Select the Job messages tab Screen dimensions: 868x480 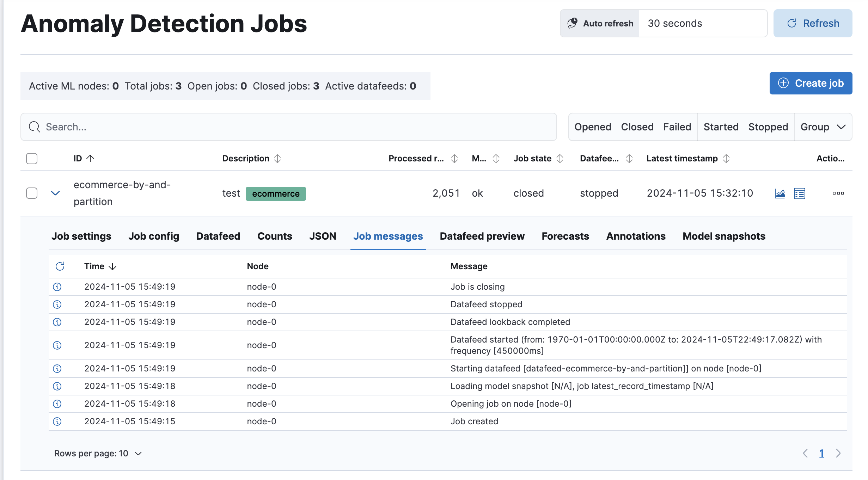point(388,236)
